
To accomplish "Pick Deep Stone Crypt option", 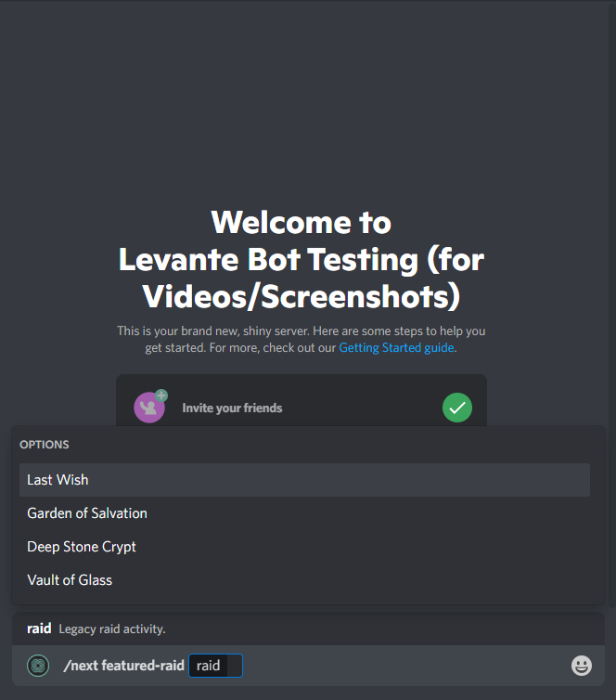I will pyautogui.click(x=304, y=547).
